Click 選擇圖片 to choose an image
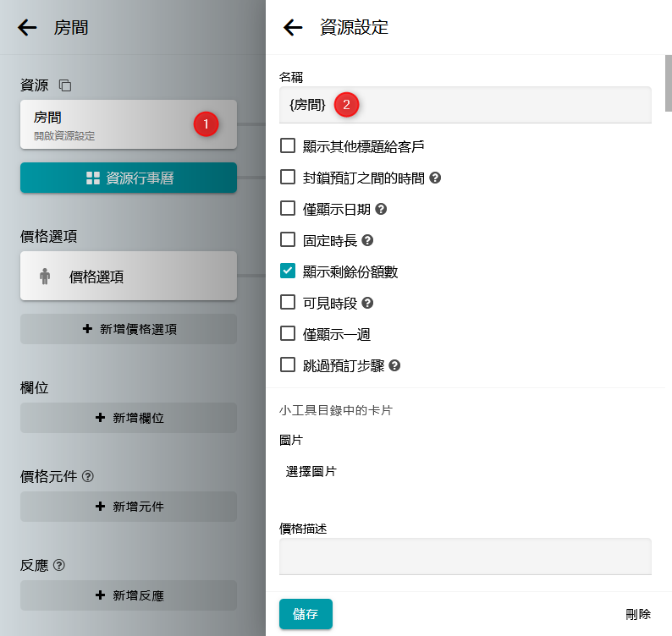The height and width of the screenshot is (636, 672). click(x=311, y=471)
